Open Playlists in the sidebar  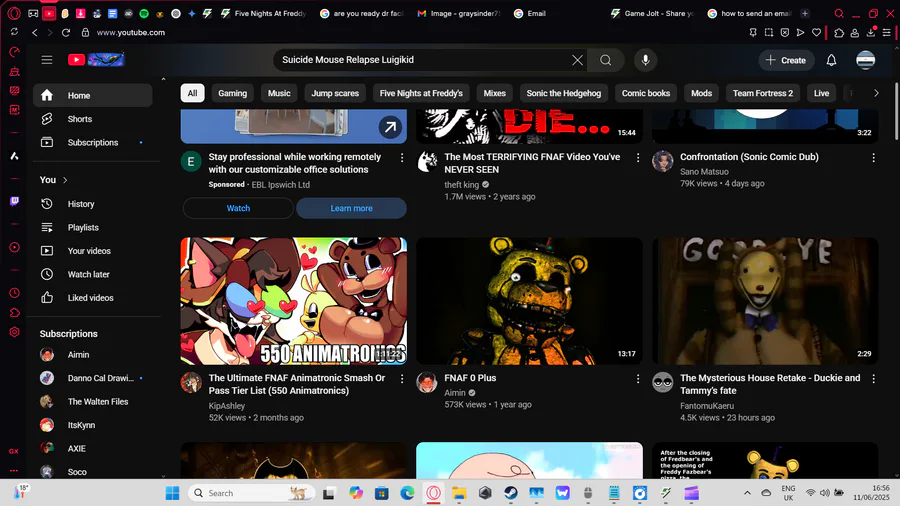coord(92,227)
